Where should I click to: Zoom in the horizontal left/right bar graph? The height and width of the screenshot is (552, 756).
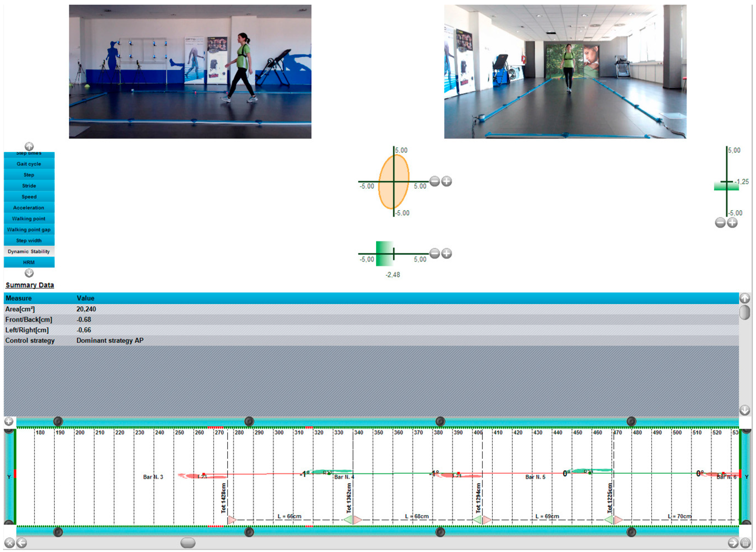(447, 254)
